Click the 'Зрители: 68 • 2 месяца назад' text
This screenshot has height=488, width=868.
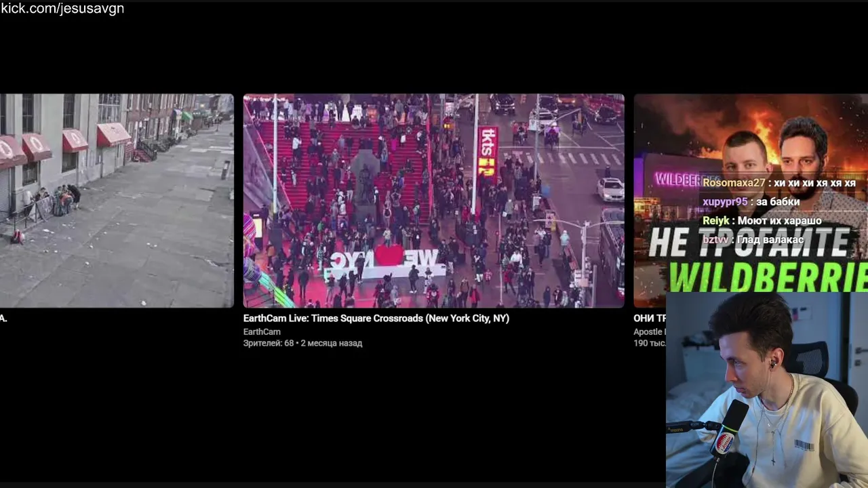coord(302,344)
